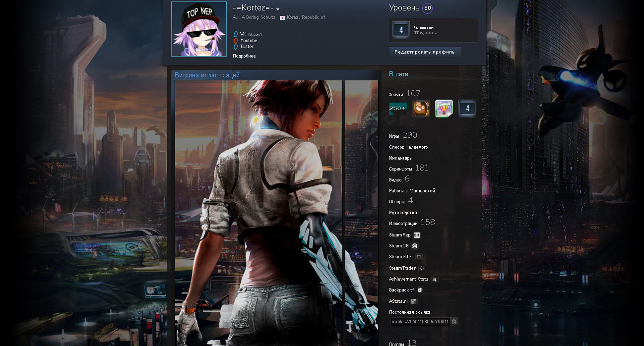Click the orange cartoon character badge
This screenshot has height=346, width=644.
(x=421, y=109)
